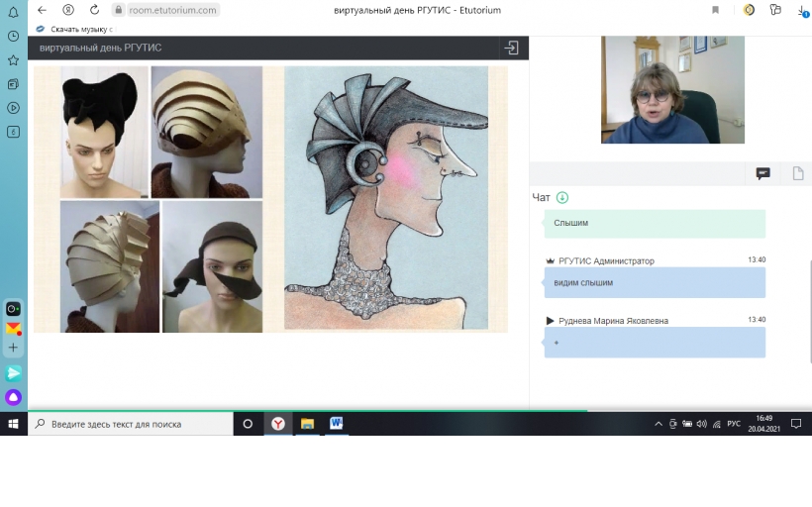812x507 pixels.
Task: Reload the page with the refresh icon
Action: (94, 10)
